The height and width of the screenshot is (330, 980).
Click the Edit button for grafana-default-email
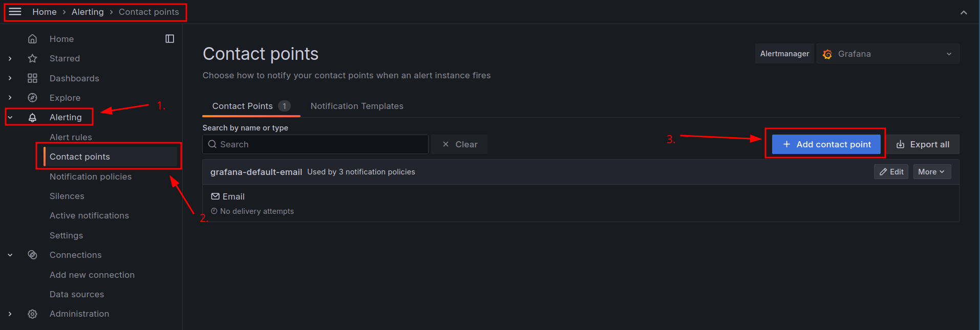(891, 172)
